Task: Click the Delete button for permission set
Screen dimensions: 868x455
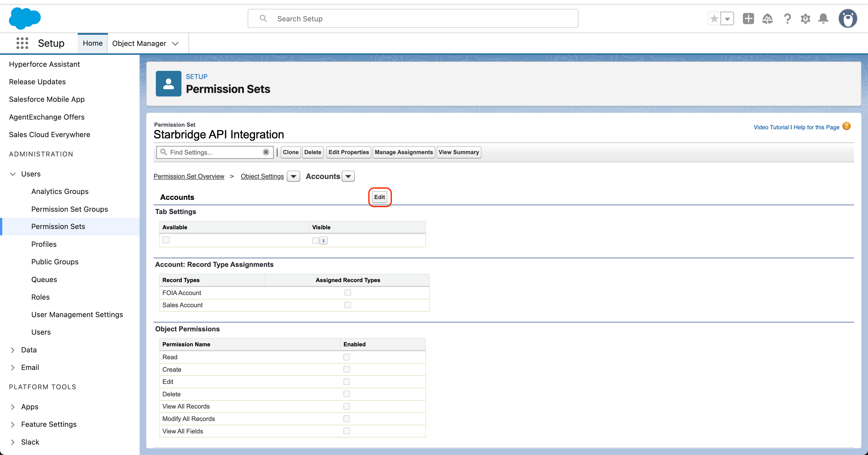Action: [x=312, y=152]
